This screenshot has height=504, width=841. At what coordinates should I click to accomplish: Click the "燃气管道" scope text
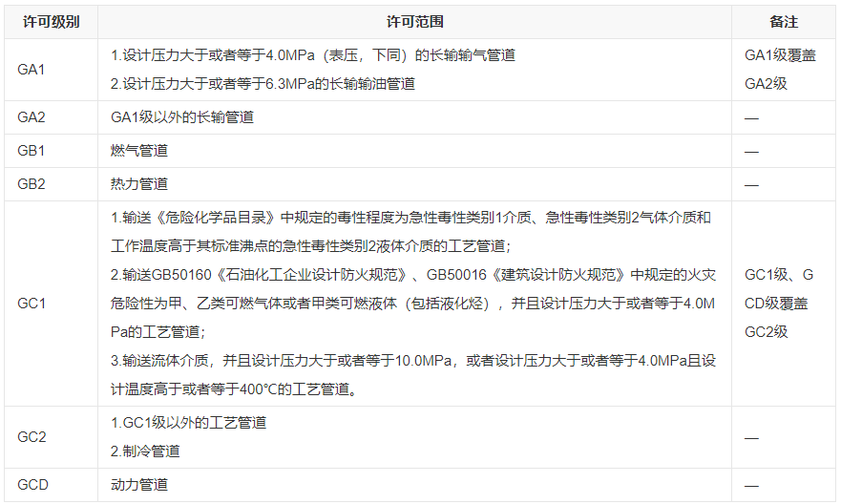click(x=139, y=151)
